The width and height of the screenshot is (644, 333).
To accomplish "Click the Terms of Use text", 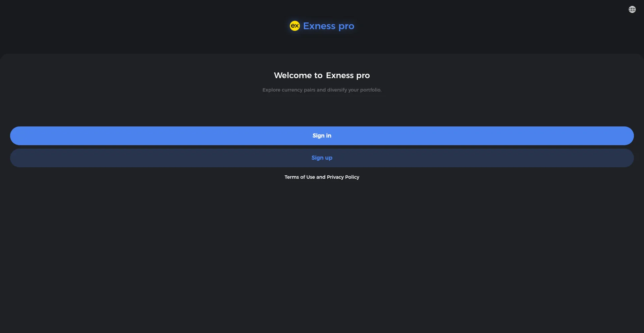I will (300, 177).
